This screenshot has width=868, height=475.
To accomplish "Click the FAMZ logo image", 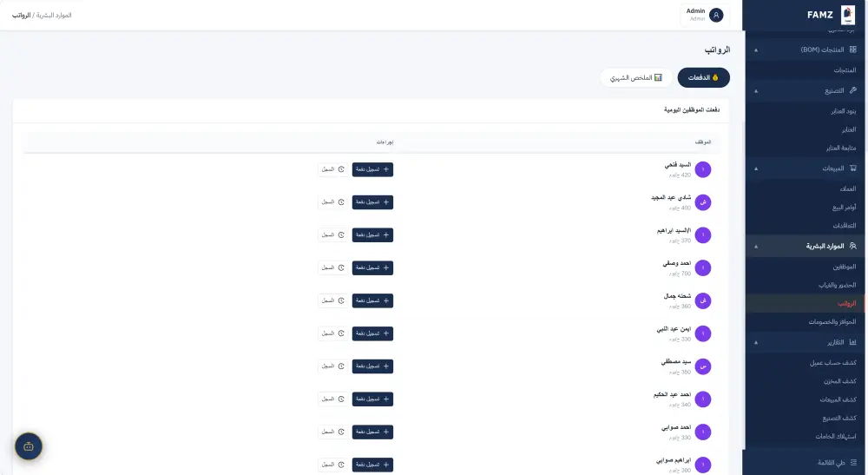I will pos(847,15).
